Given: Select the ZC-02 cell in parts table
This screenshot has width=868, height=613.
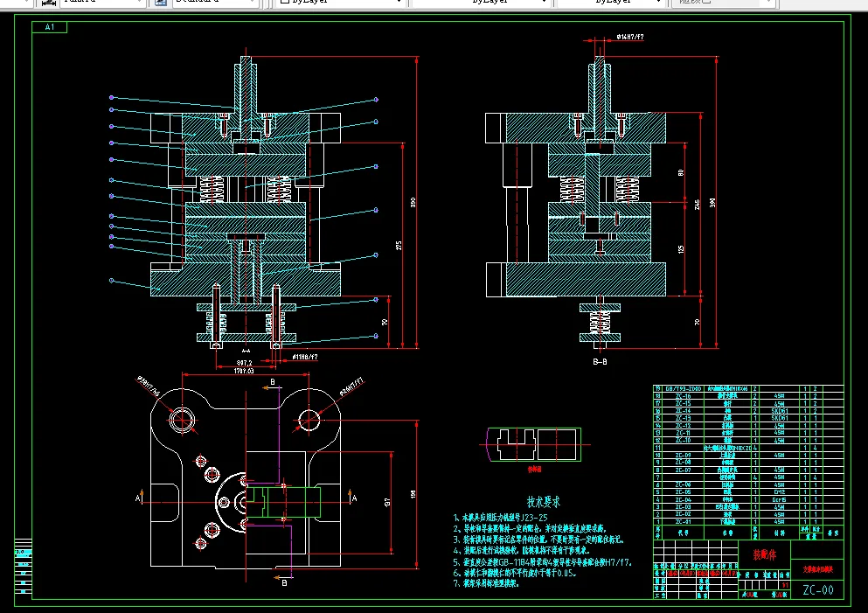Looking at the screenshot, I should (683, 514).
